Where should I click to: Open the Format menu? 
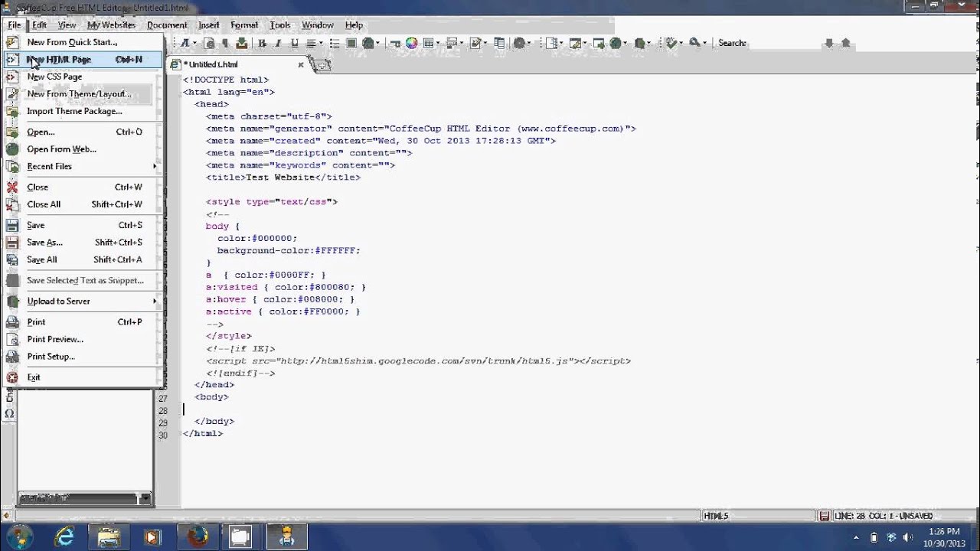point(244,25)
